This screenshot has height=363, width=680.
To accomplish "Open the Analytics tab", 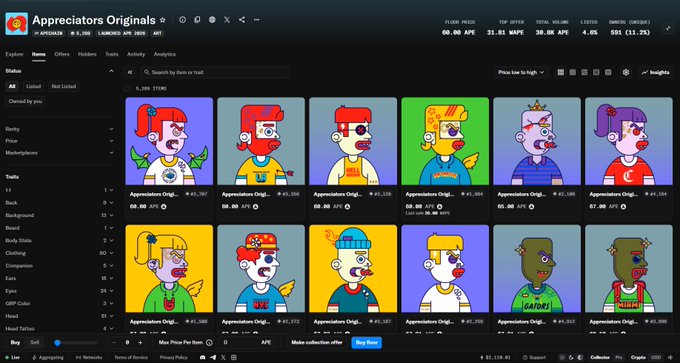I will pos(164,54).
